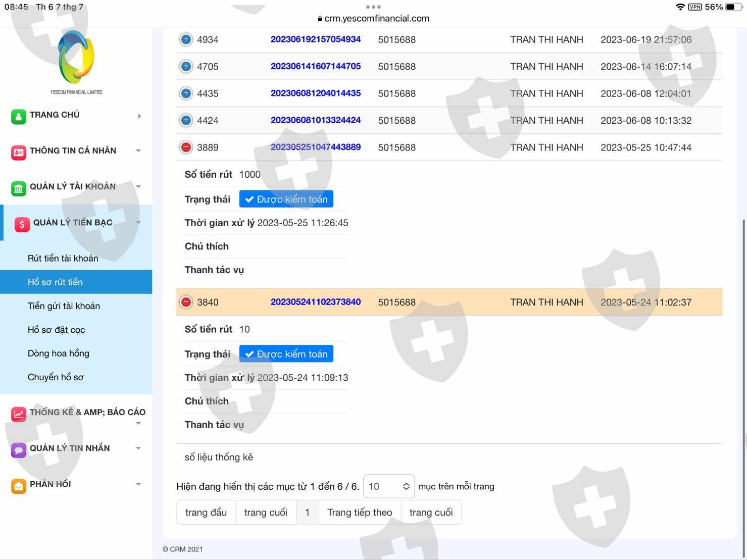Click the orange Phản Hồi mail icon

click(x=19, y=486)
